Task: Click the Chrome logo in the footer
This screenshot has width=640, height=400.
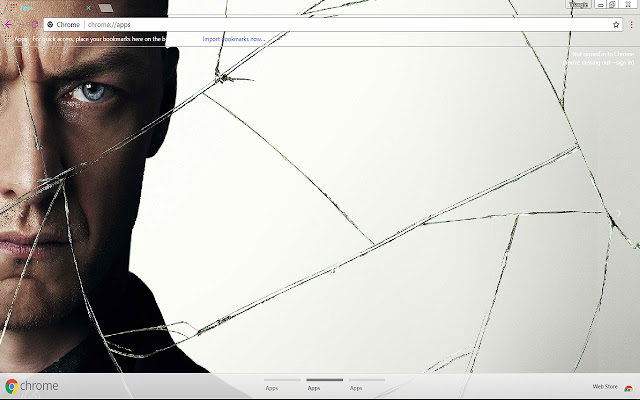Action: coord(12,386)
